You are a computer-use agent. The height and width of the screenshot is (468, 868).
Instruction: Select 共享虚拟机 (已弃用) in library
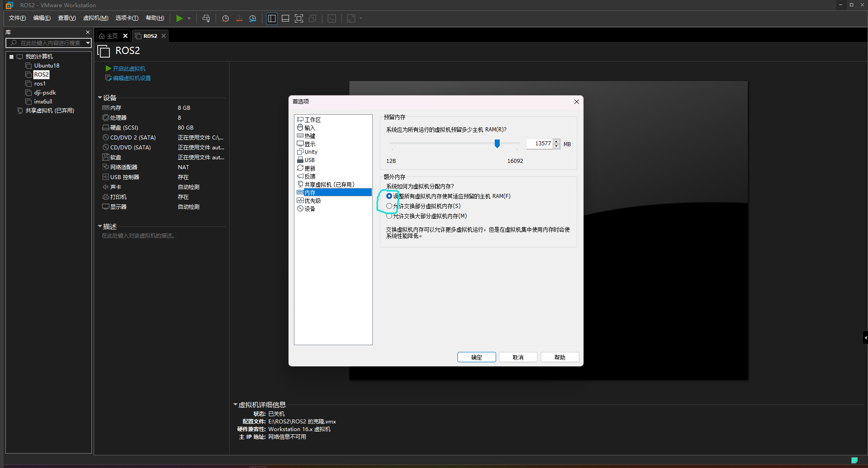pyautogui.click(x=50, y=111)
